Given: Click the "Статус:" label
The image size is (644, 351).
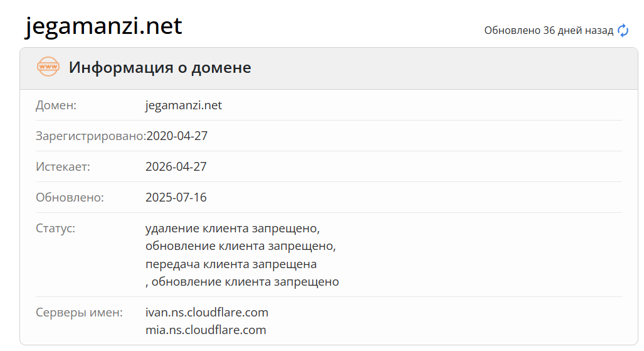Looking at the screenshot, I should 55,228.
